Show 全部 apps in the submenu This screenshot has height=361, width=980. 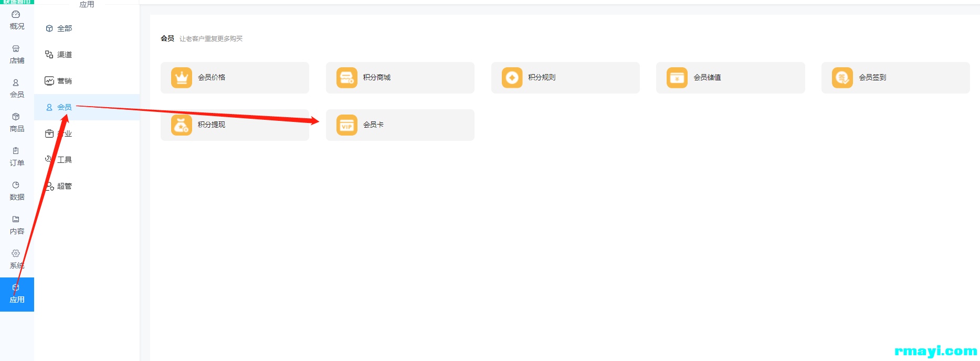[x=64, y=28]
